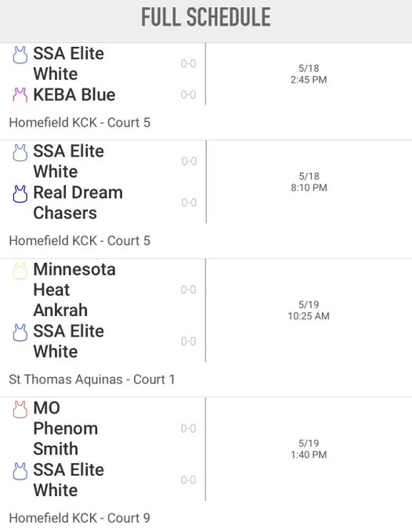Image resolution: width=412 pixels, height=532 pixels.
Task: Click SSA Elite White jersey icon in 1:40 PM game
Action: tap(20, 471)
